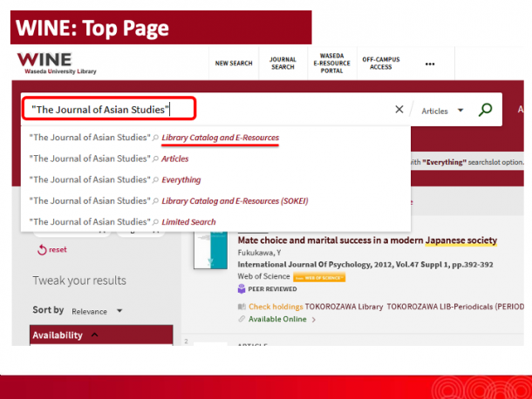This screenshot has height=399, width=532.
Task: Open Mate choice and marital success article
Action: tap(367, 240)
